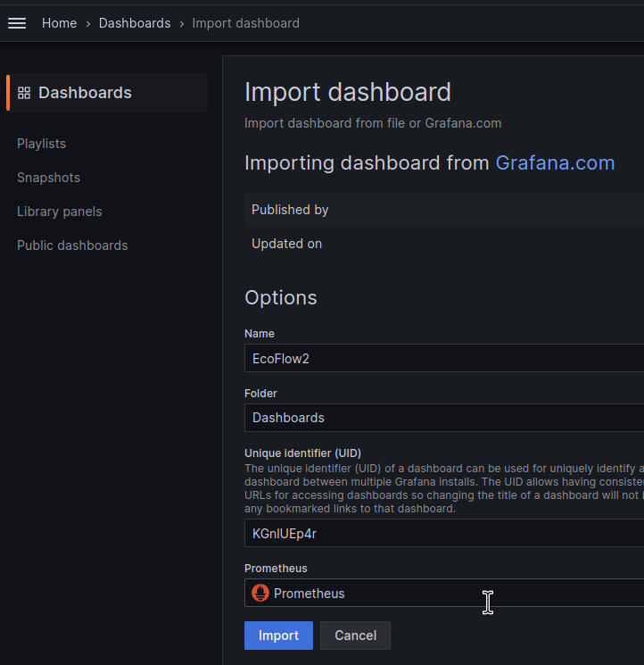644x665 pixels.
Task: Click 'Import dashboard from file or Grafana.com' subtitle
Action: [x=373, y=123]
